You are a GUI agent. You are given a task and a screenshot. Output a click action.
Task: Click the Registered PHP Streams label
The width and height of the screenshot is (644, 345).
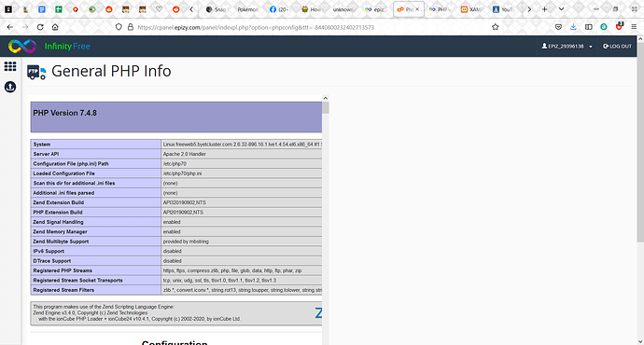pyautogui.click(x=63, y=270)
